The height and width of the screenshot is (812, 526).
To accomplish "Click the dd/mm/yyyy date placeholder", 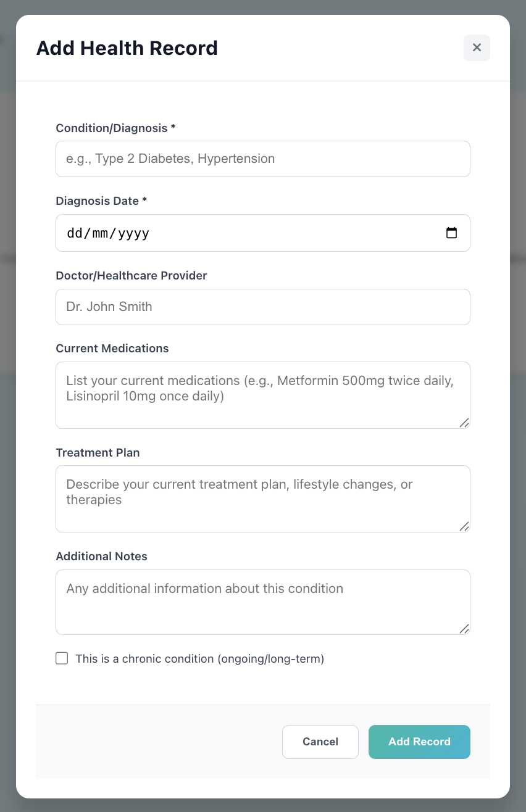I will (107, 233).
